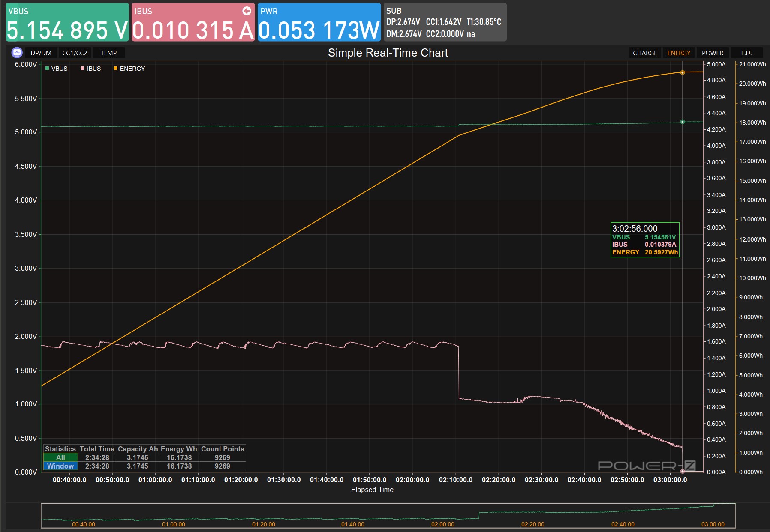This screenshot has width=770, height=532.
Task: Click the round chart icon beside DP/DM
Action: click(17, 53)
